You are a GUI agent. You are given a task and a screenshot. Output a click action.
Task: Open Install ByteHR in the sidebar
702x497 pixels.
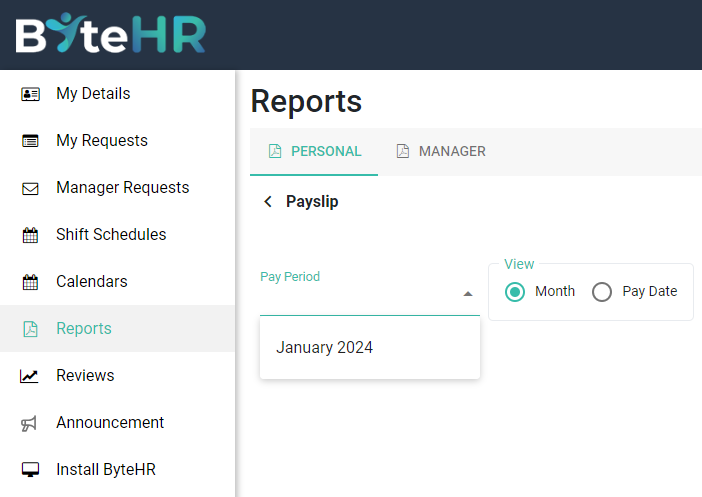117,470
